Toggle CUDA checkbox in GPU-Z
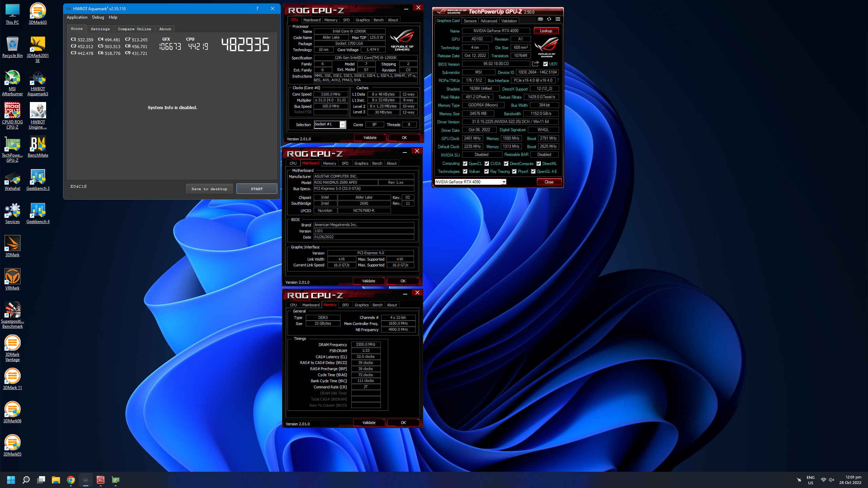 pyautogui.click(x=487, y=164)
